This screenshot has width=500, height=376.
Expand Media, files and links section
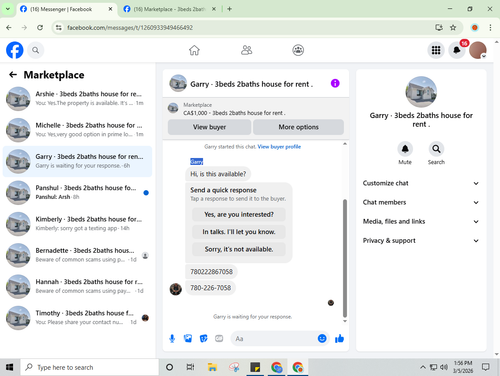(421, 221)
